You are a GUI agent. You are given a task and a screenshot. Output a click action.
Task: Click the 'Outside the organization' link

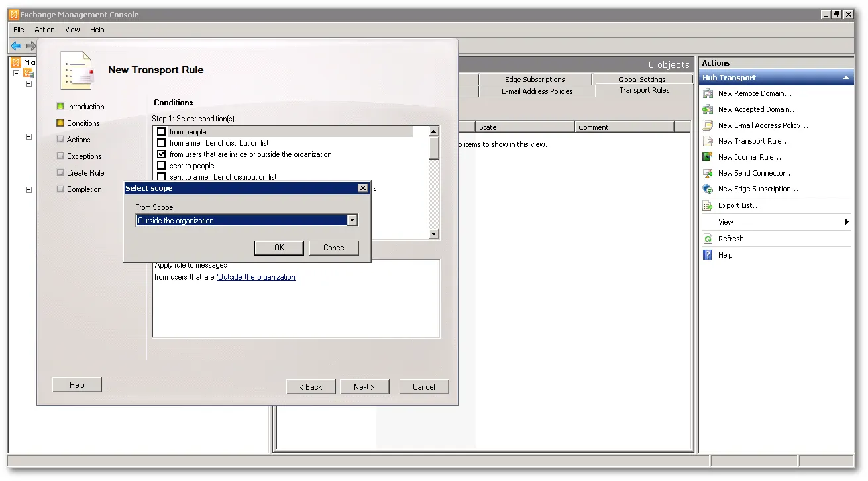pyautogui.click(x=256, y=277)
